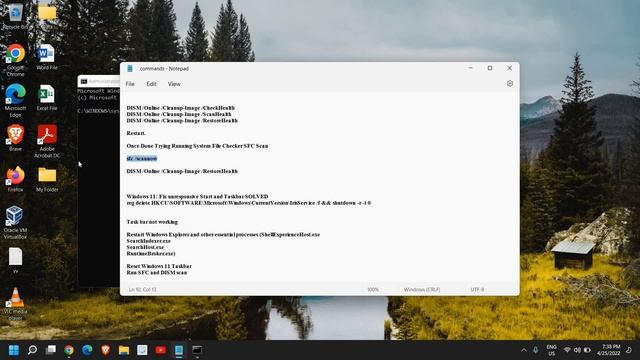640x360 pixels.
Task: Click UTF-8 encoding in status bar
Action: pyautogui.click(x=477, y=289)
